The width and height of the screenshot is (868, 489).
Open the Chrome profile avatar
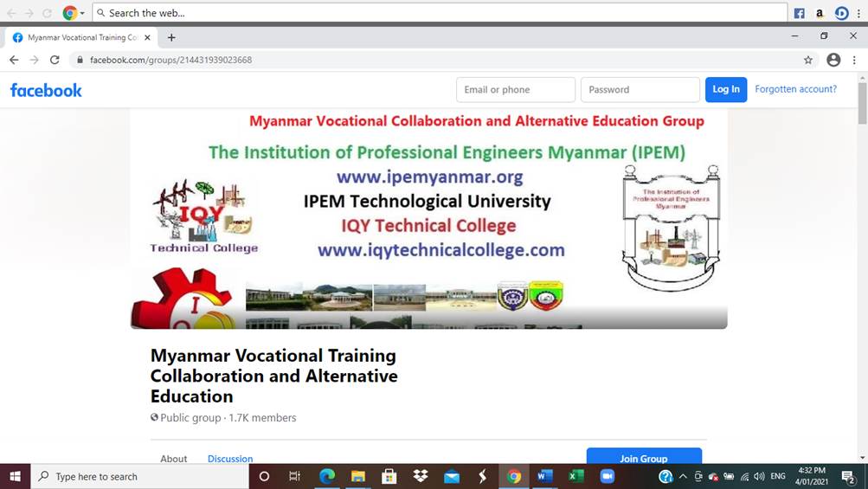833,60
